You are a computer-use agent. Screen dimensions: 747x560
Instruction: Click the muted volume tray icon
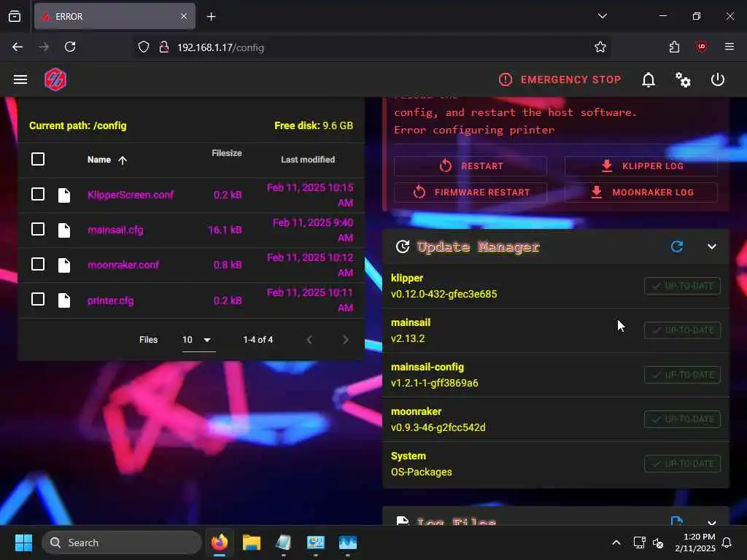click(658, 542)
